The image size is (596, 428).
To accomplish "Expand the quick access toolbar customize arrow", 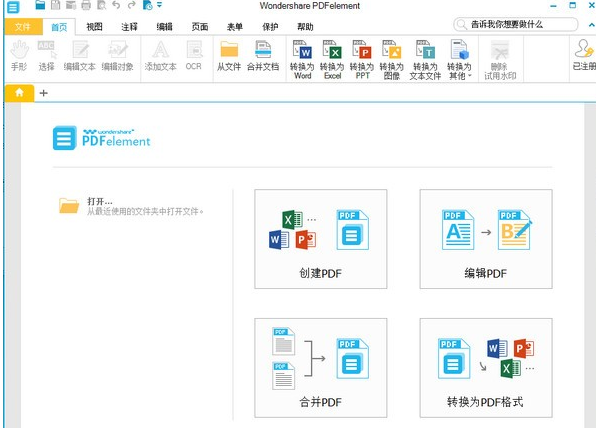I will click(160, 5).
